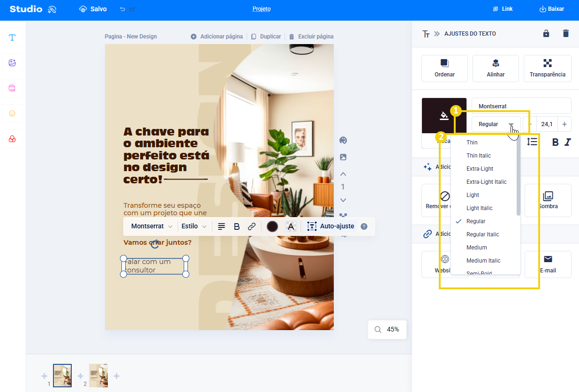Viewport: 579px width, 392px height.
Task: Open the emoji panel in sidebar
Action: click(12, 113)
